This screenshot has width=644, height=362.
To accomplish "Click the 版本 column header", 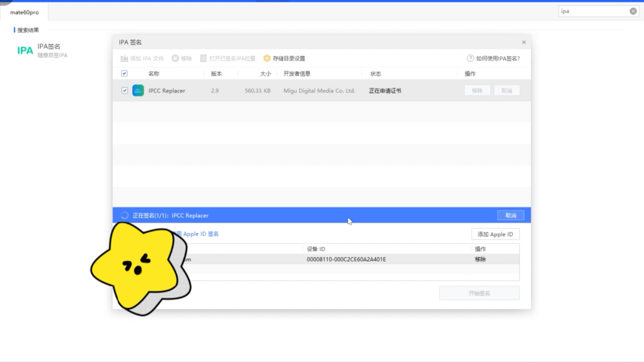I will coord(216,74).
